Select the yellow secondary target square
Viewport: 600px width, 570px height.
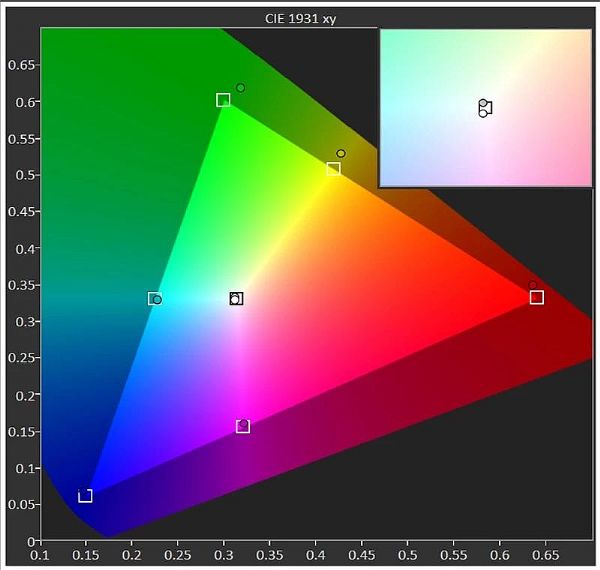click(x=333, y=169)
